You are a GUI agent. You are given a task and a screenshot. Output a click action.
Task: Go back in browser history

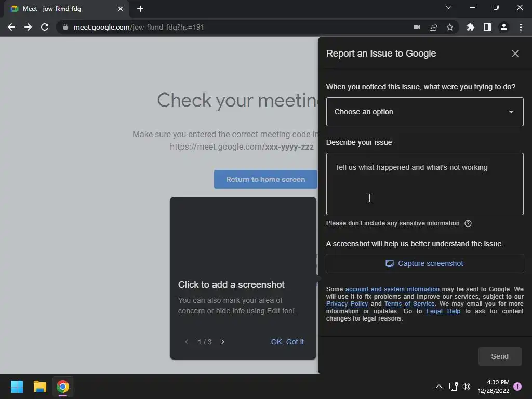[11, 27]
